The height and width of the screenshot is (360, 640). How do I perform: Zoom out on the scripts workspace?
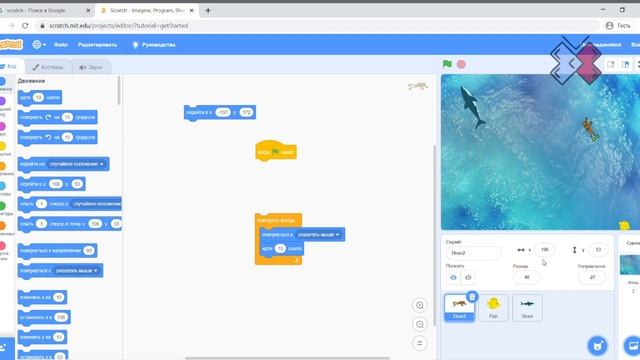pyautogui.click(x=420, y=324)
